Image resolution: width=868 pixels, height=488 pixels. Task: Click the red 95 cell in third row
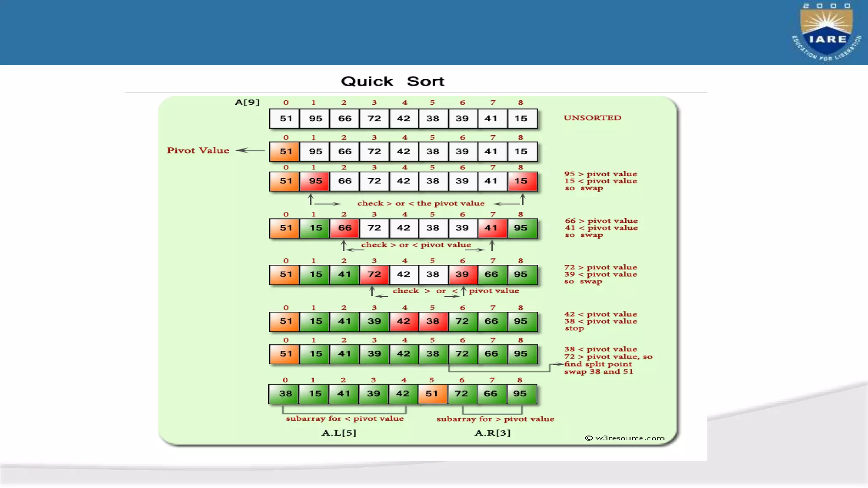pos(315,181)
